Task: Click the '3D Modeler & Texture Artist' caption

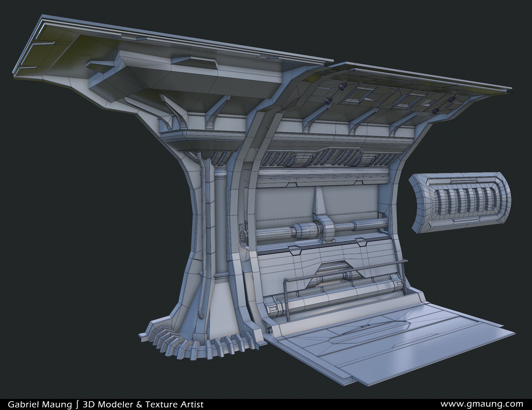Action: coord(143,404)
